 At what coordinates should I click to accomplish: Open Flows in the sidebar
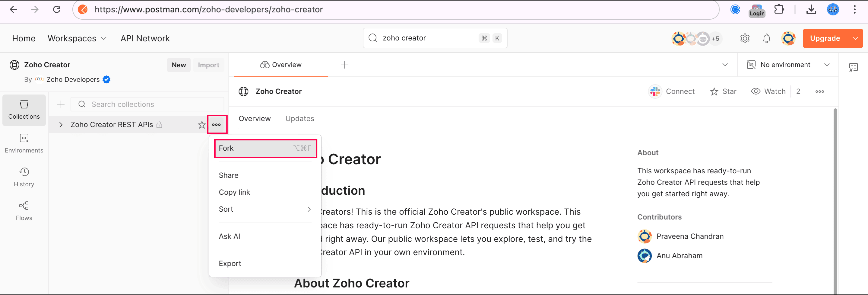(24, 211)
